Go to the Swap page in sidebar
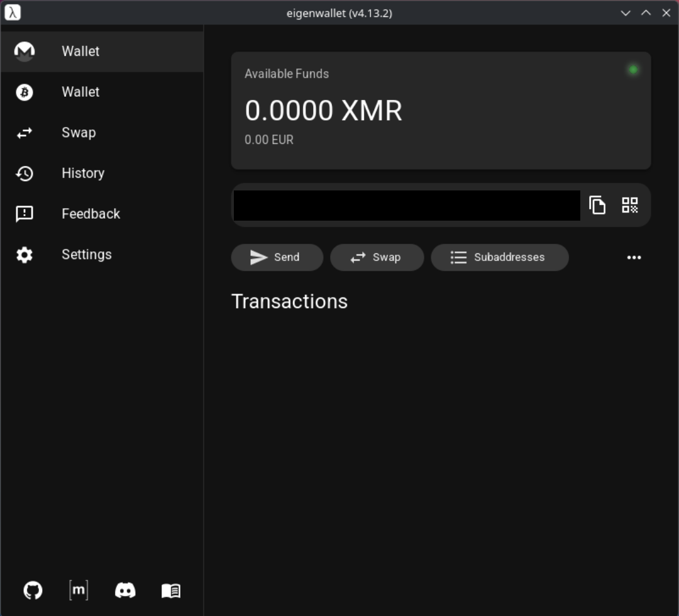The width and height of the screenshot is (679, 616). point(102,133)
